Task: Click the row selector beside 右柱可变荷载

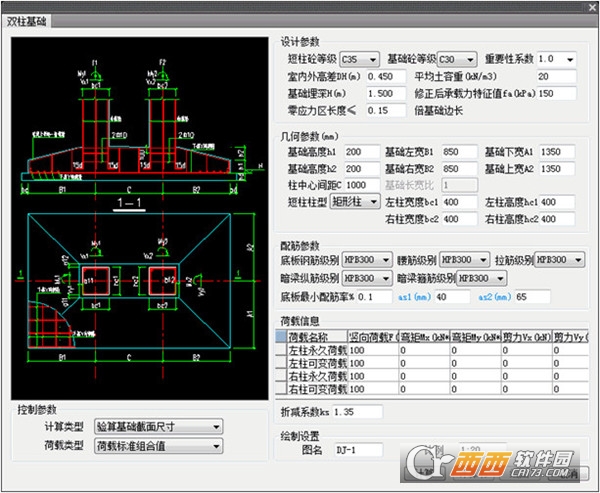Action: (281, 389)
